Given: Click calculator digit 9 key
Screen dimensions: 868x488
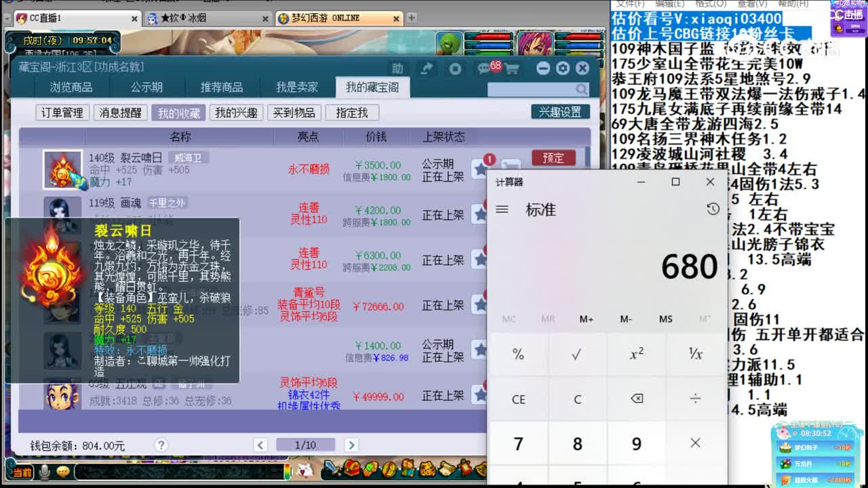Looking at the screenshot, I should pyautogui.click(x=636, y=443).
